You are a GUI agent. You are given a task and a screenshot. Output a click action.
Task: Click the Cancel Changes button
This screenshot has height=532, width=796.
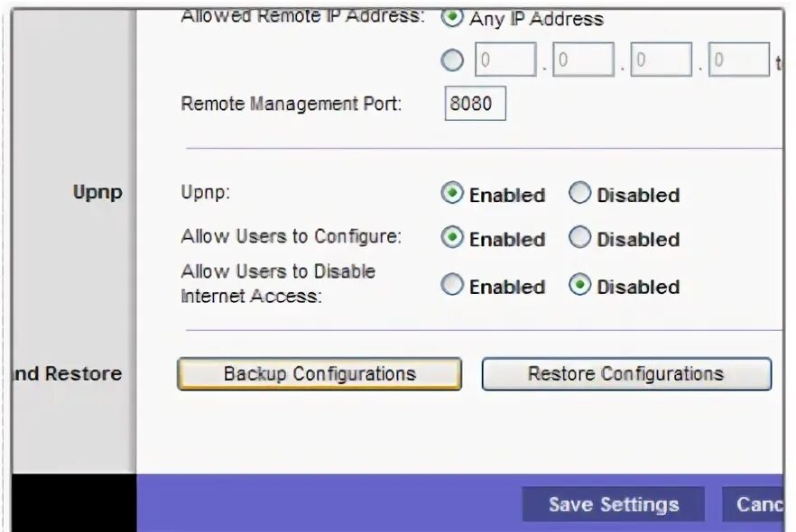click(754, 505)
